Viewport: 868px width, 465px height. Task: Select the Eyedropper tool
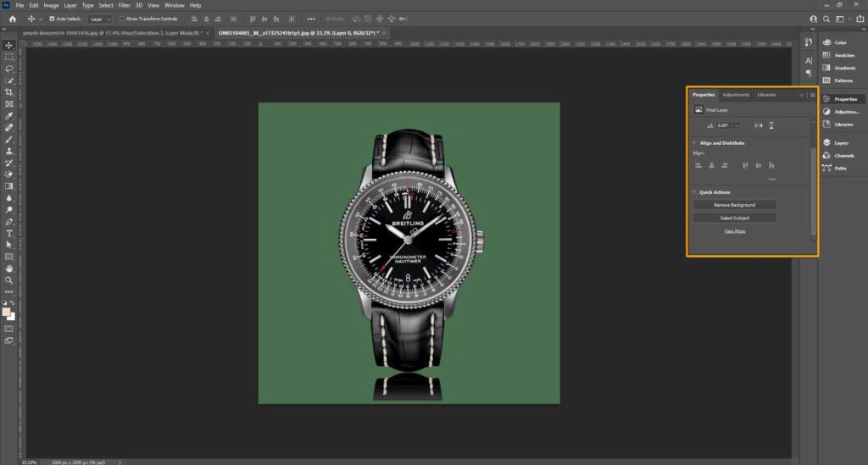click(x=8, y=115)
